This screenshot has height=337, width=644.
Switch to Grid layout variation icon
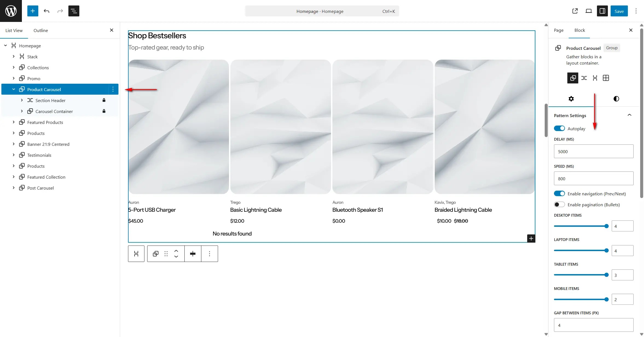coord(606,78)
